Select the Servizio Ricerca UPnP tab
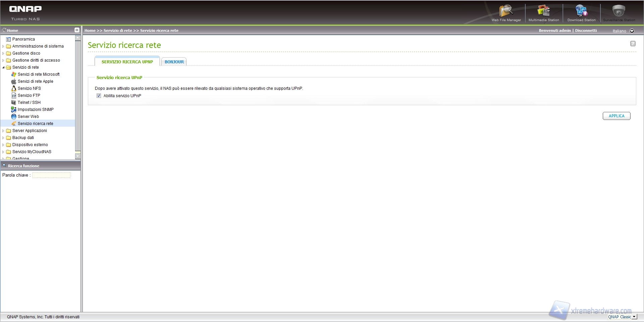This screenshot has height=322, width=644. point(127,62)
